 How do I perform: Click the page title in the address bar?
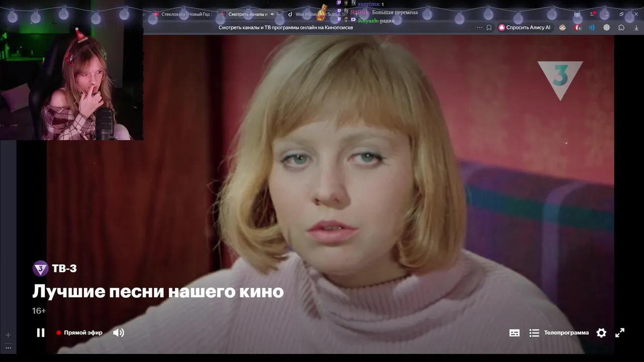pos(286,28)
